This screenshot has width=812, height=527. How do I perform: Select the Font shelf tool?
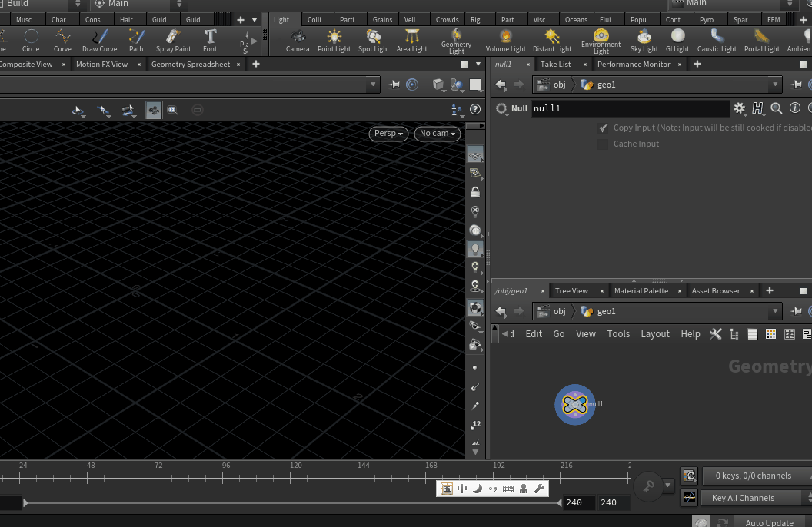click(210, 40)
